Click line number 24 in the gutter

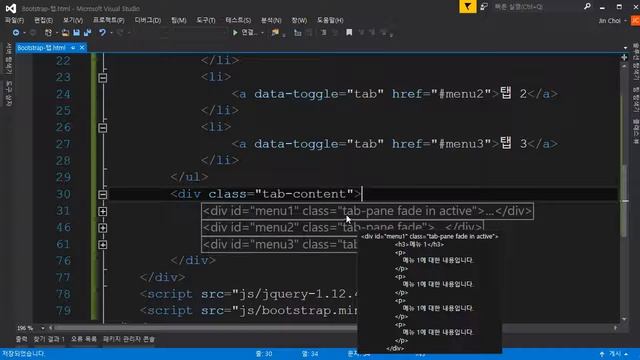[x=63, y=94]
